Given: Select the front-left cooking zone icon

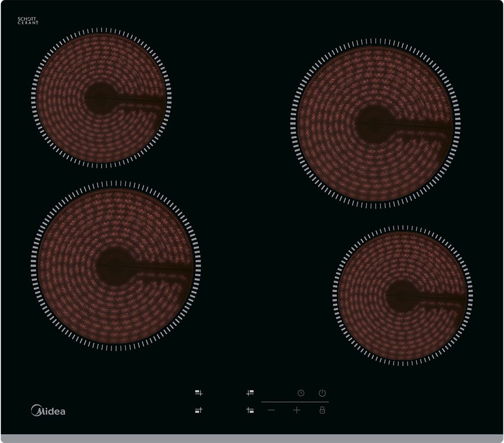Looking at the screenshot, I should (198, 410).
